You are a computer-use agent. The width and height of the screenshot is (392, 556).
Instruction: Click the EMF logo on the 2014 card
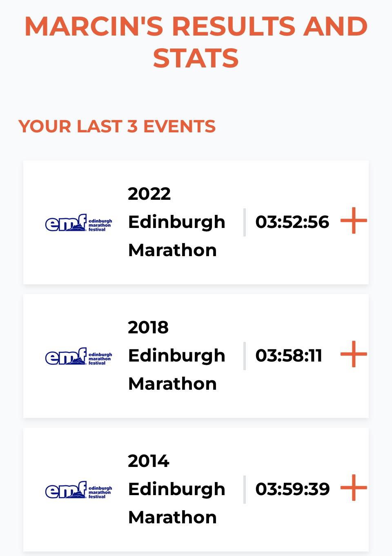pyautogui.click(x=78, y=490)
